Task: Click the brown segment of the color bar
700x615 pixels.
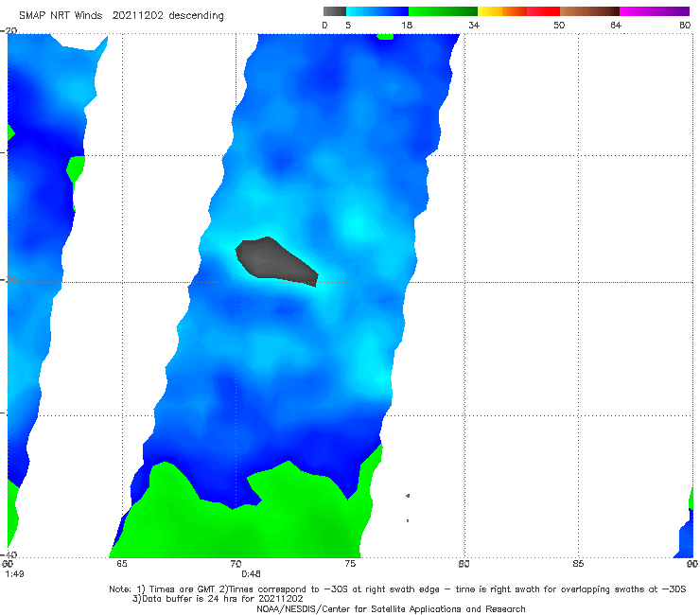Action: point(589,11)
